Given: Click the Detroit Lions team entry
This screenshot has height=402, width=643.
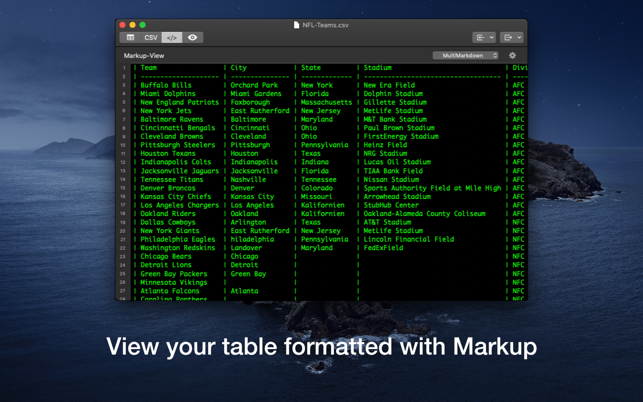Looking at the screenshot, I should (x=166, y=265).
